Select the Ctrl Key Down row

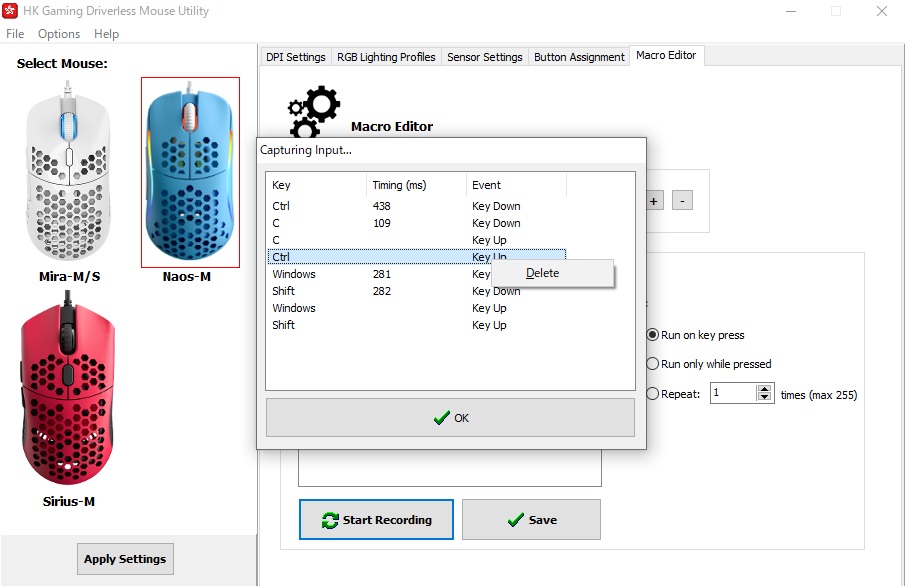click(x=417, y=206)
